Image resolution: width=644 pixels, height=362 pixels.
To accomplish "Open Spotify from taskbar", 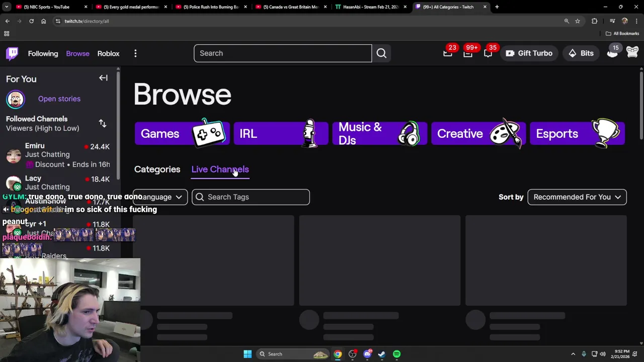I will coord(396,354).
